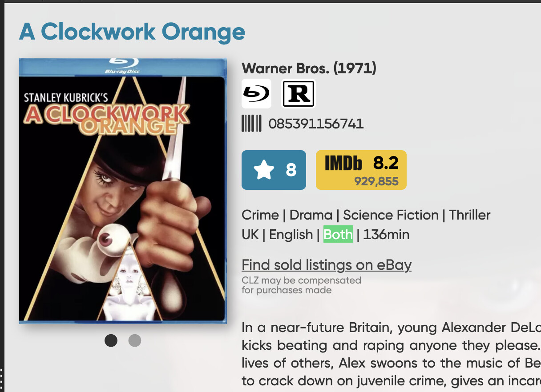Viewport: 541px width, 392px height.
Task: Click the Blu-ray format icon
Action: point(256,94)
